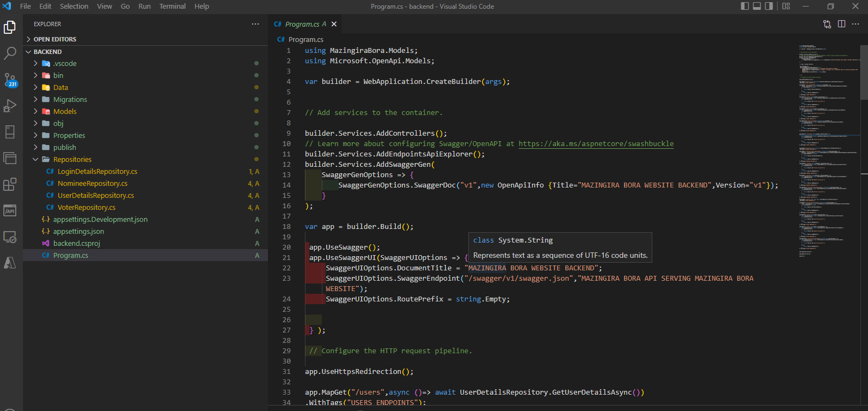Open the Terminal menu
This screenshot has width=868, height=411.
tap(172, 7)
